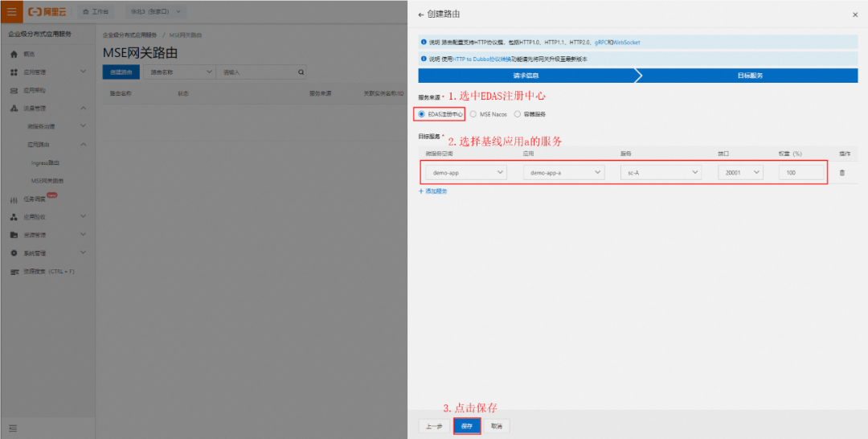Open the demo-app microservice space dropdown
The image size is (868, 439).
click(x=466, y=173)
